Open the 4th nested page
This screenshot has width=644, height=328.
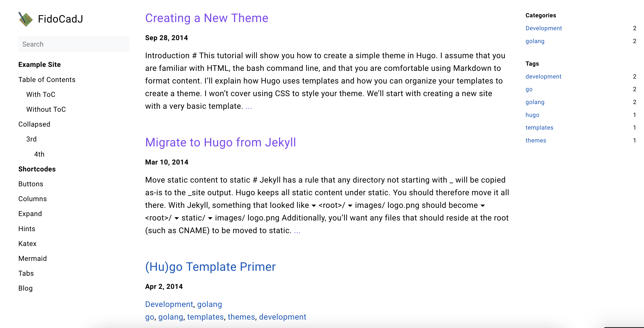tap(39, 154)
